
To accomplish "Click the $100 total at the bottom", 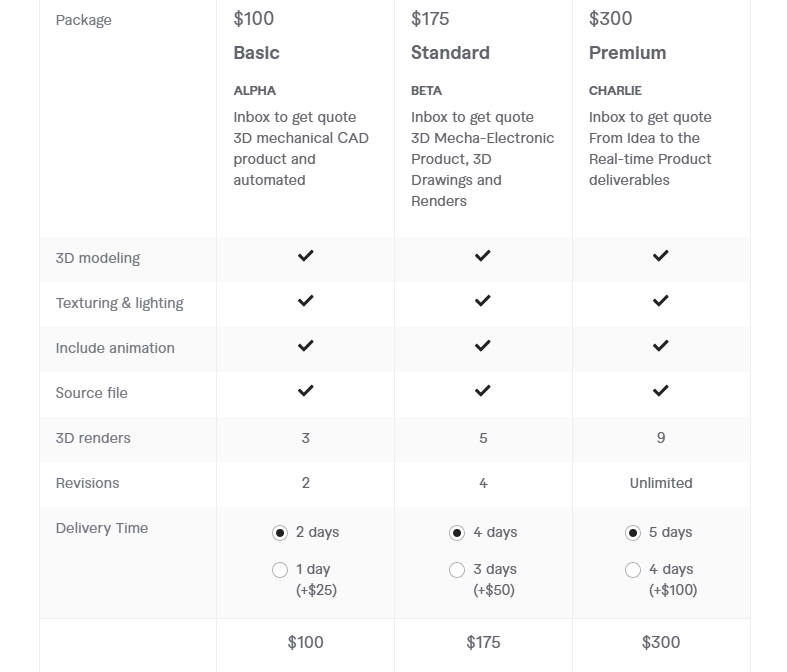I will pos(306,643).
